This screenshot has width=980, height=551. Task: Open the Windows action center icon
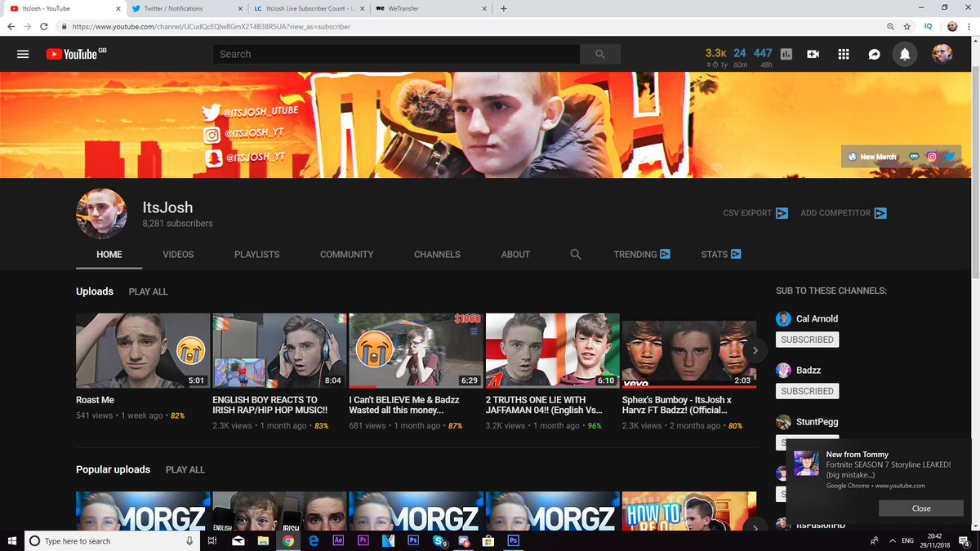[965, 540]
